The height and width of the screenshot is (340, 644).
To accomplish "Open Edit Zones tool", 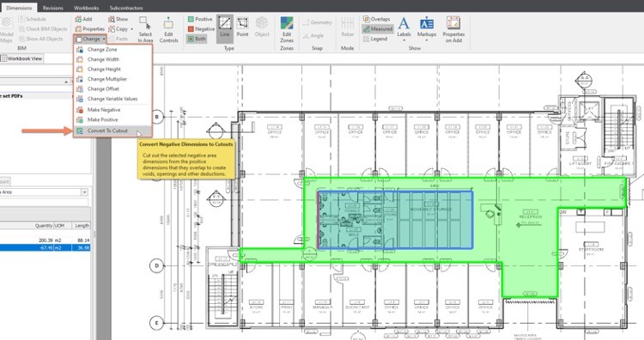I will tap(287, 29).
